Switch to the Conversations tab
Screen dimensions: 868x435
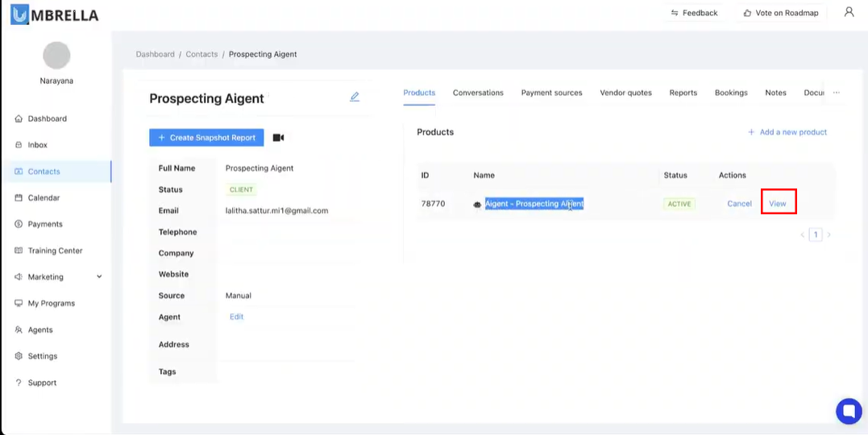coord(478,93)
